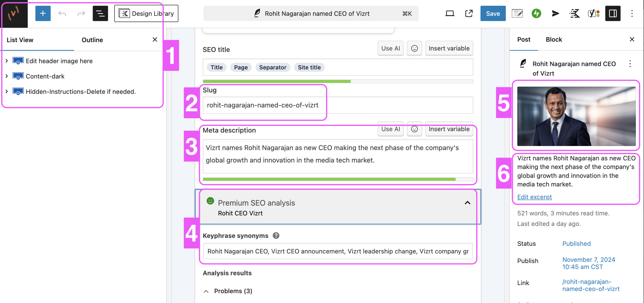Screen dimensions: 644x303
Task: Open the three-dot Options menu at top right
Action: click(632, 13)
